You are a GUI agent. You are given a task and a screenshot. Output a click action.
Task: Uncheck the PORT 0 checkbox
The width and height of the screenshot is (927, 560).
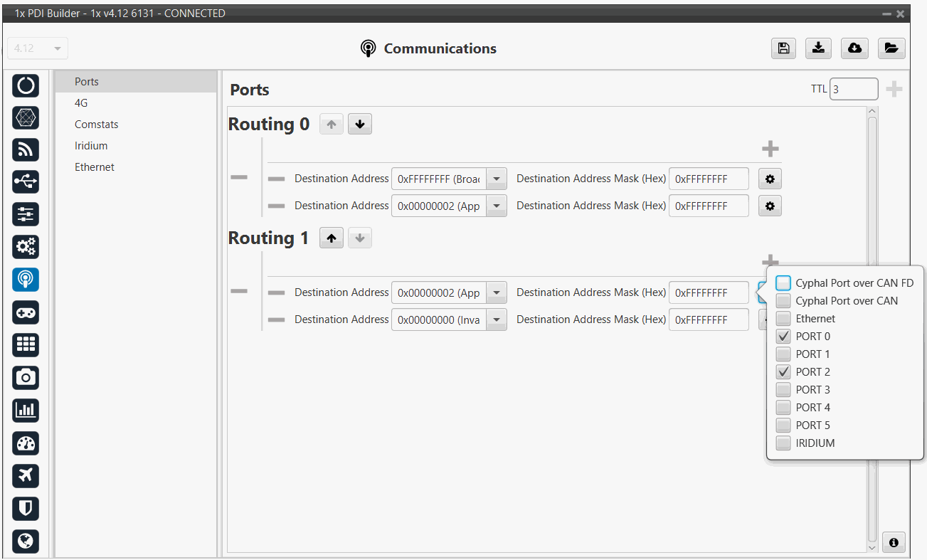point(783,337)
